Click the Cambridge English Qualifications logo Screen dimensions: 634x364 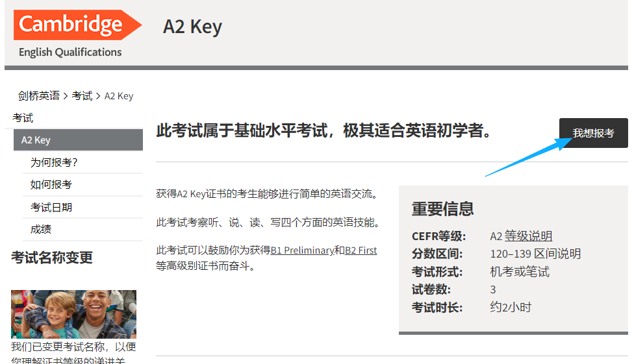coord(77,34)
